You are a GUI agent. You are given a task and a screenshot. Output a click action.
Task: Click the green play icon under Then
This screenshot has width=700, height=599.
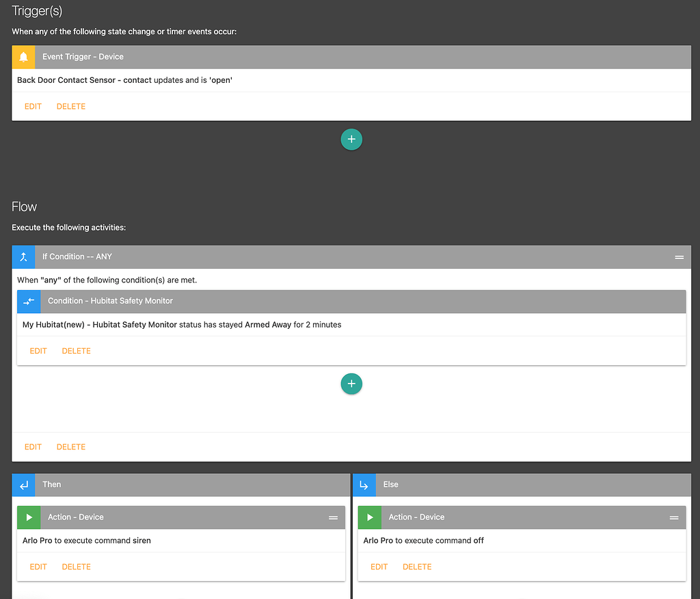tap(28, 518)
